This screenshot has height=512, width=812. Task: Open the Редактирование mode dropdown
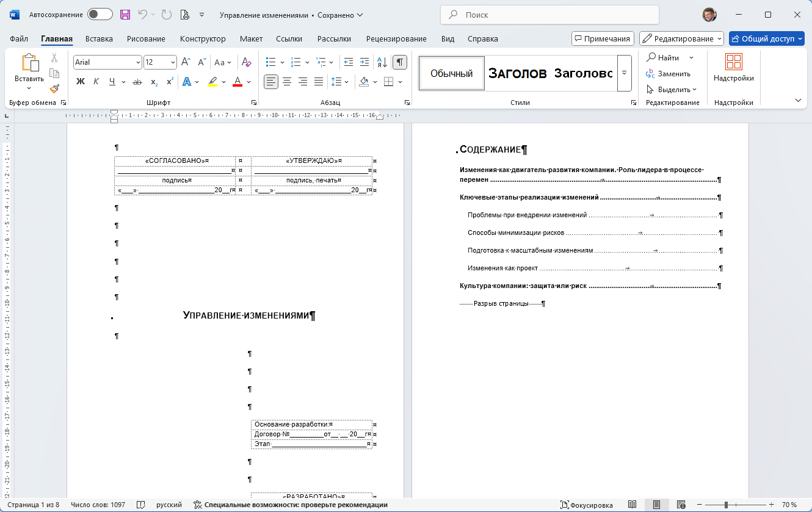click(681, 38)
